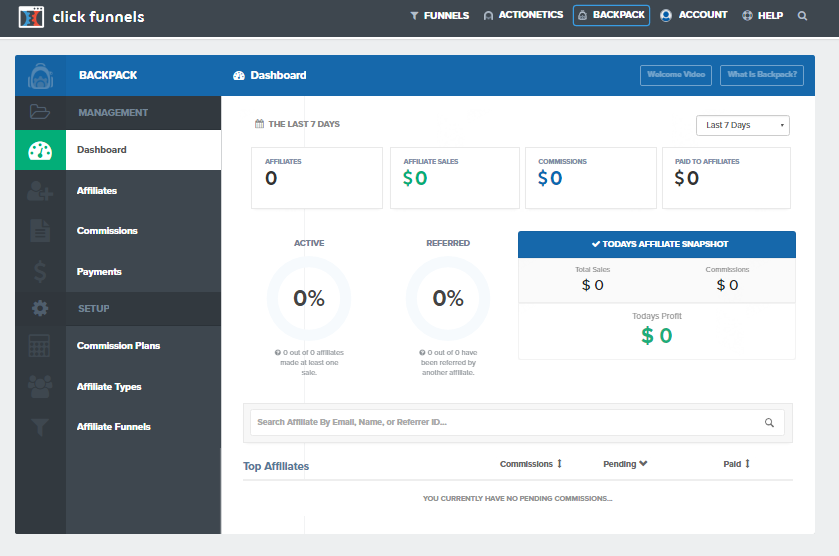Screen dimensions: 839x556
Task: Click the Backpack logo icon in sidebar
Action: (x=40, y=75)
